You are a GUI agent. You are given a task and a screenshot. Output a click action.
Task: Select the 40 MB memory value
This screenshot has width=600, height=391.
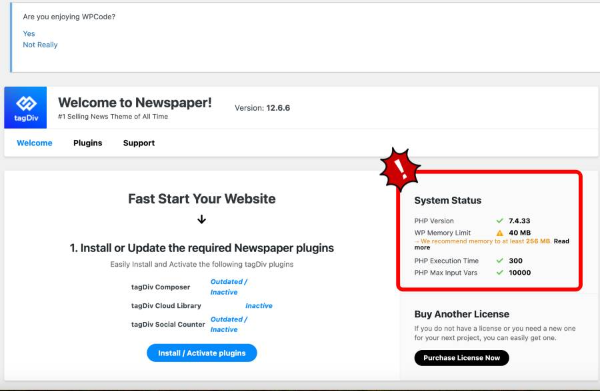(x=520, y=233)
